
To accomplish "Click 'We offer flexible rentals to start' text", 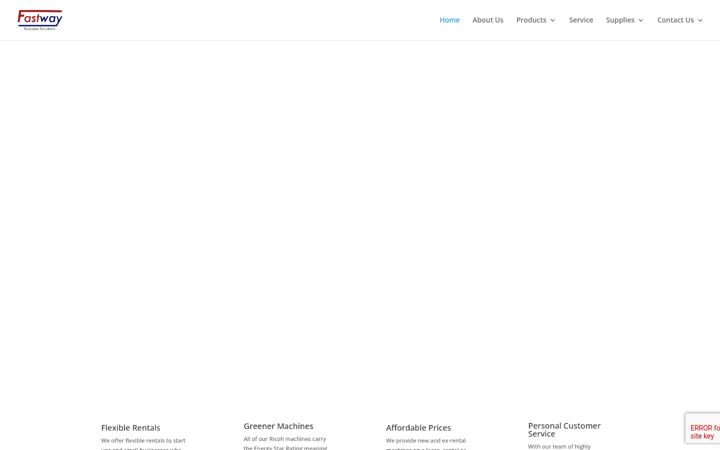I will coord(143,441).
